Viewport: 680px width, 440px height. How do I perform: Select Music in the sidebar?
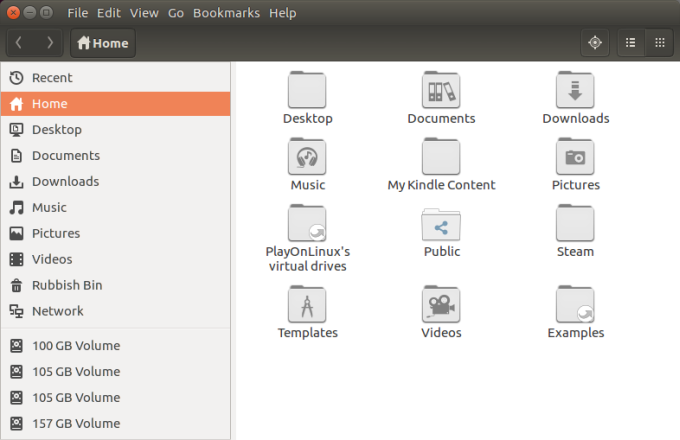(x=115, y=207)
